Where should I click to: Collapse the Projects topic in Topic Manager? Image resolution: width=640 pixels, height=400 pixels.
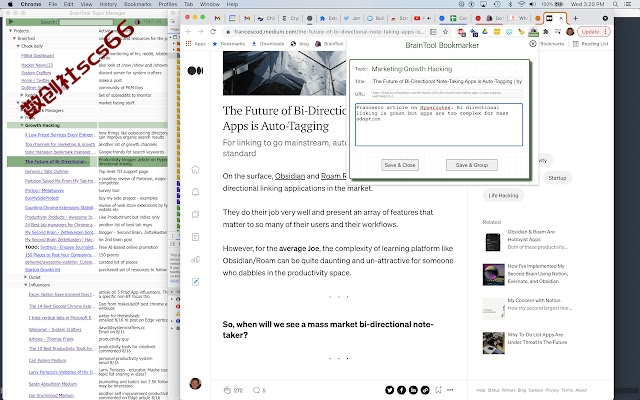(10, 31)
